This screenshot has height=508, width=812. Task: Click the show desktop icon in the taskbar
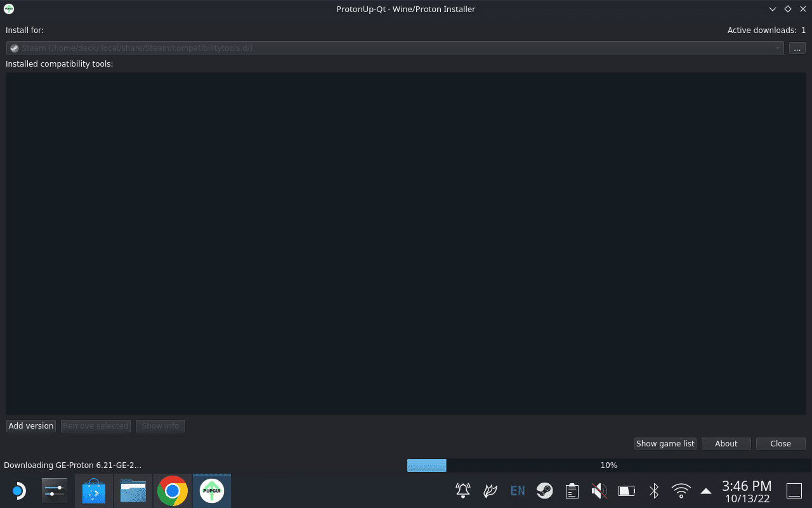coord(794,491)
